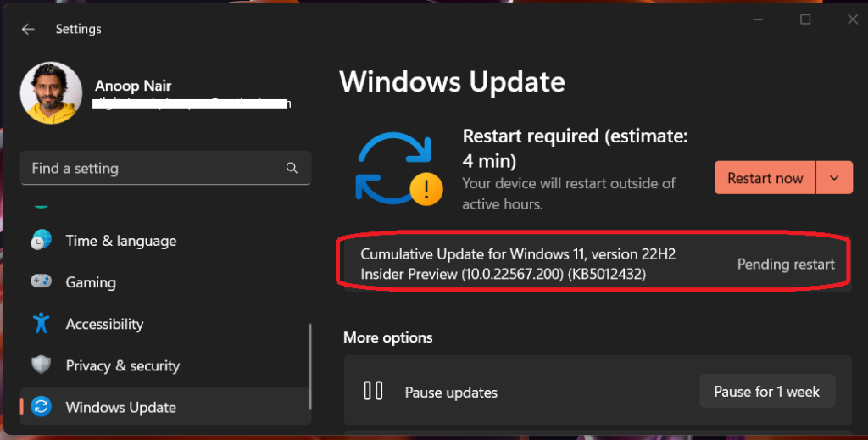Select Windows Update in sidebar
868x440 pixels.
pyautogui.click(x=165, y=407)
